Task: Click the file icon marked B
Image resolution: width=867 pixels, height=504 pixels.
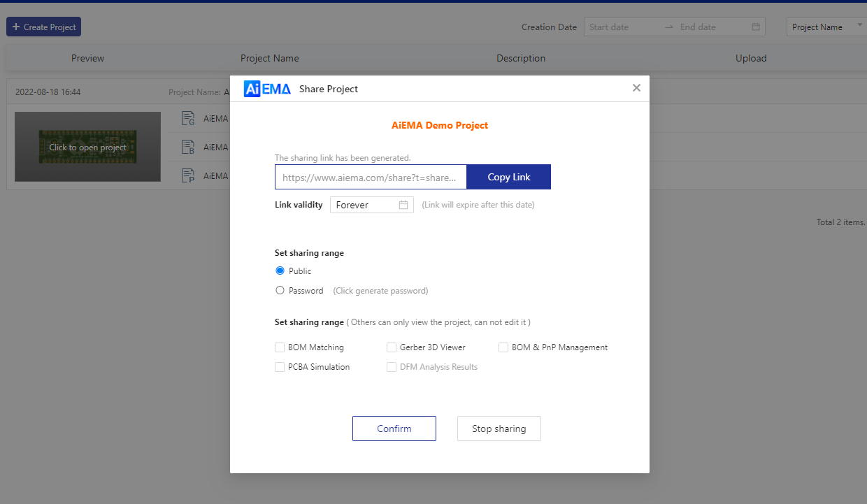Action: 187,147
